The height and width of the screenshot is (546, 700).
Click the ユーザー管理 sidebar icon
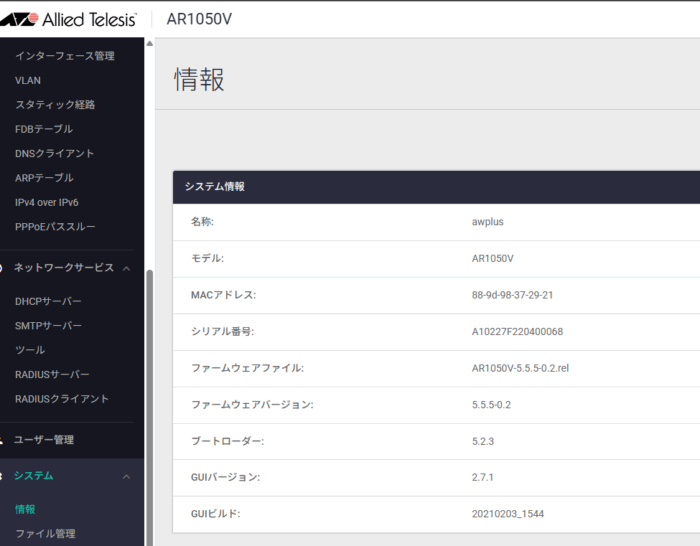4,440
